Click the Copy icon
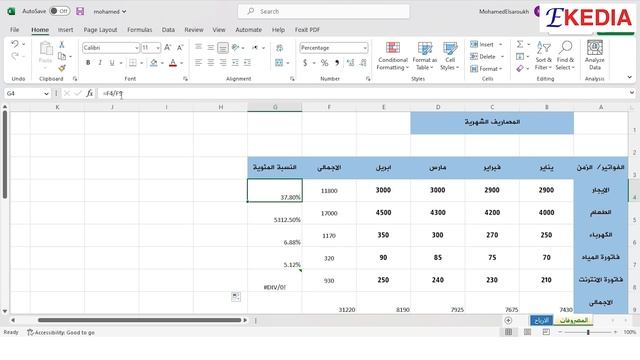The height and width of the screenshot is (360, 640). pos(62,56)
